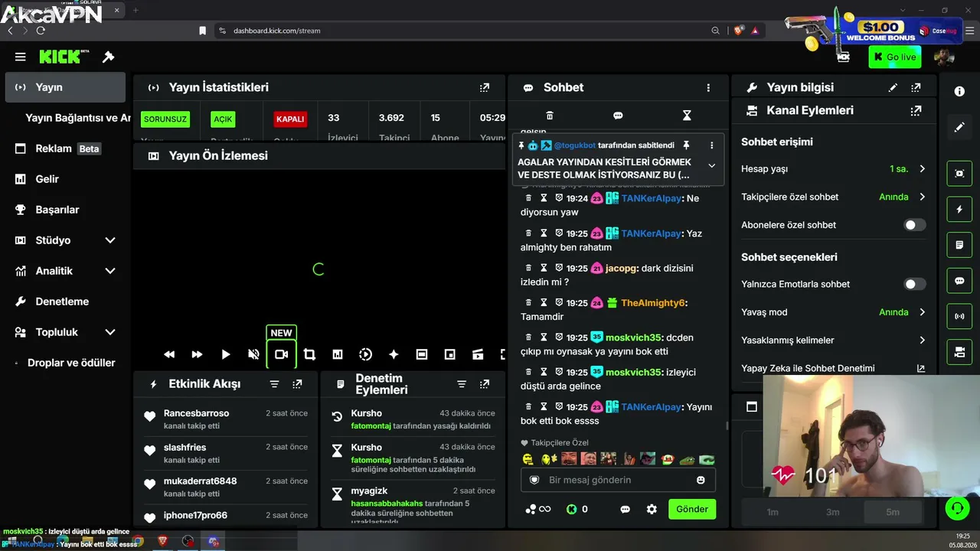Open Takipçilere özel sohbet setting
980x551 pixels.
point(833,197)
